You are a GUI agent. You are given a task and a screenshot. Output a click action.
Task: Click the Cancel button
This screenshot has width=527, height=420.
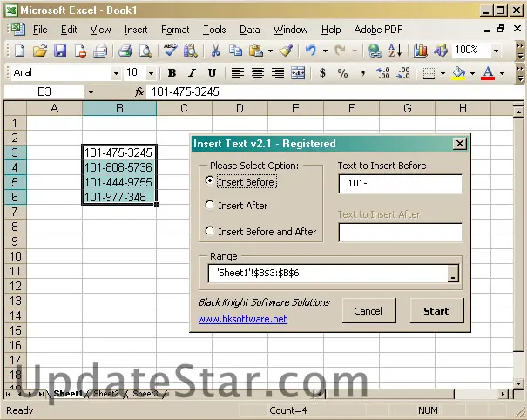click(x=368, y=311)
